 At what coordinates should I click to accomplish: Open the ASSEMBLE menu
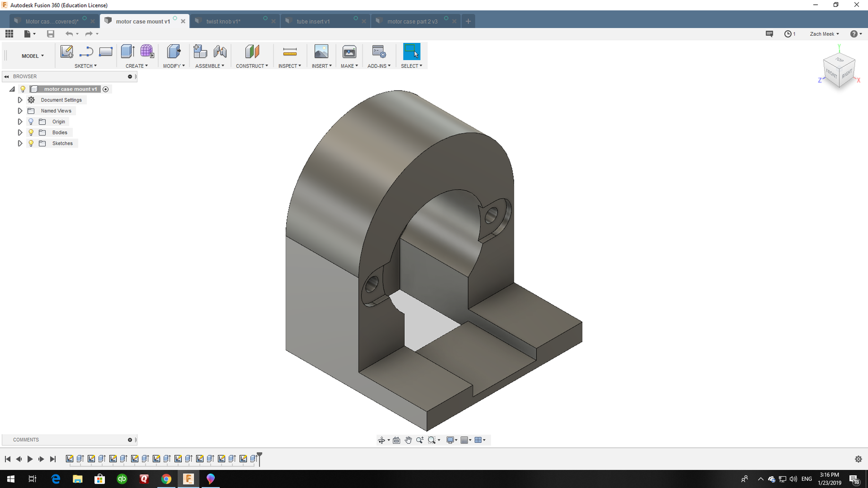click(x=209, y=66)
